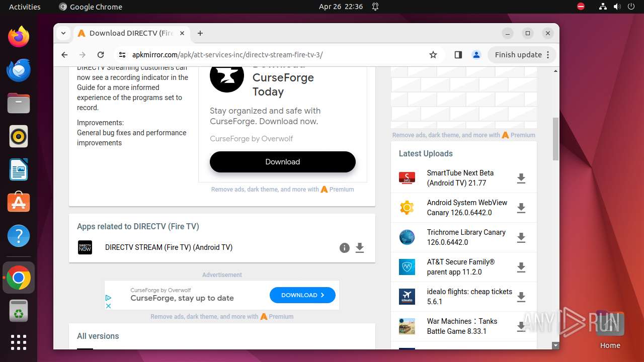Click the WebView Canary gear icon

407,208
